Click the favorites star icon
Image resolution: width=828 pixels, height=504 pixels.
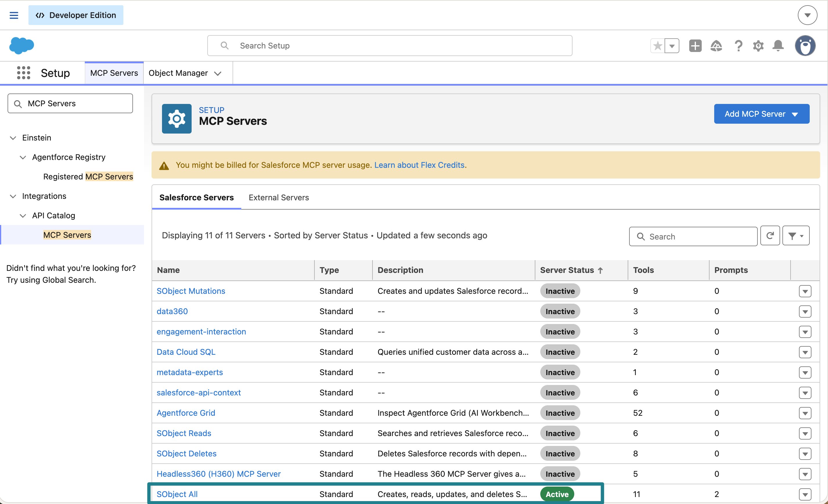point(658,46)
